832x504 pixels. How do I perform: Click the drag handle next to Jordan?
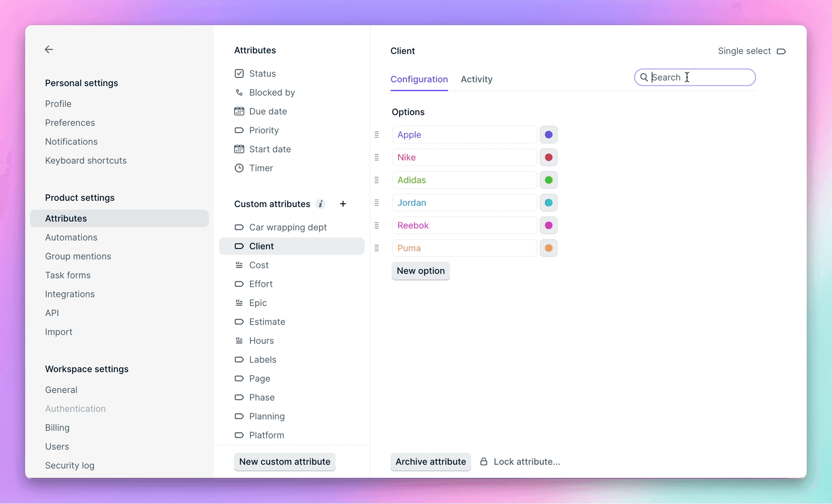tap(377, 203)
